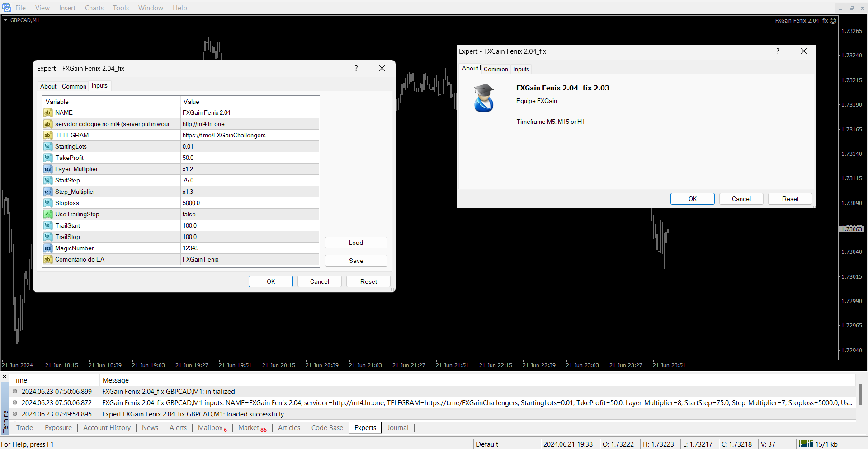Viewport: 868px width, 449px height.
Task: Click the StartingLots variable double icon
Action: coord(48,146)
